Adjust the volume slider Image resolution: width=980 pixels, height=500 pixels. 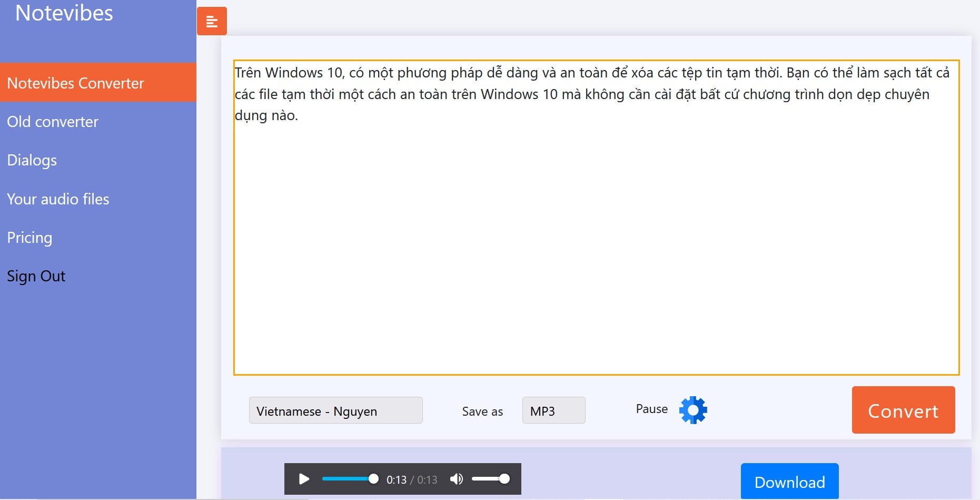[x=491, y=479]
